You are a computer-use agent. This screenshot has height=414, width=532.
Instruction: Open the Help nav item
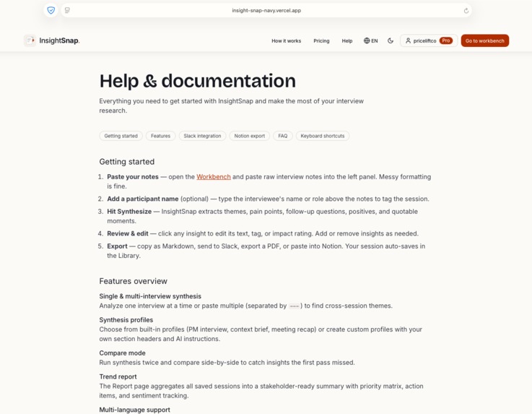(346, 40)
